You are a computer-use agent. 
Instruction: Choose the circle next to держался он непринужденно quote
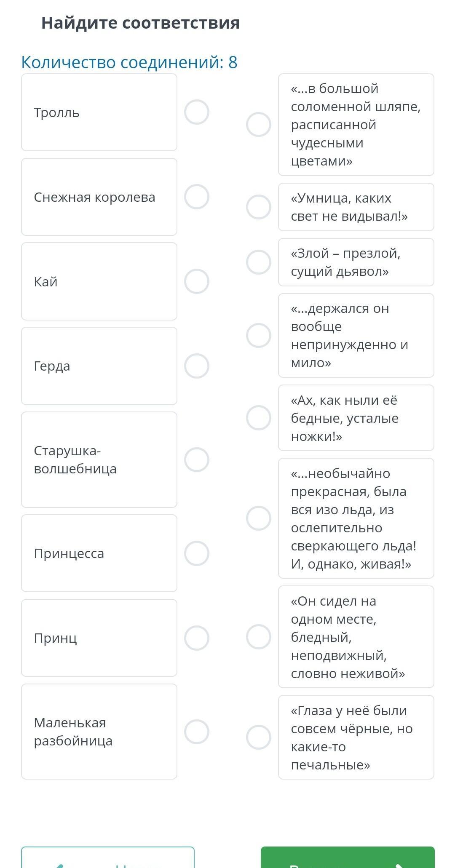click(259, 335)
